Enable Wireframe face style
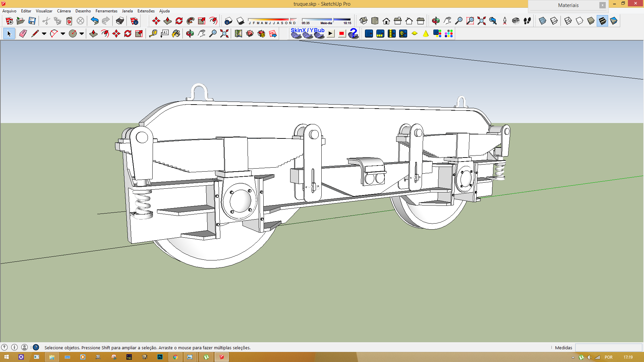 coord(568,21)
